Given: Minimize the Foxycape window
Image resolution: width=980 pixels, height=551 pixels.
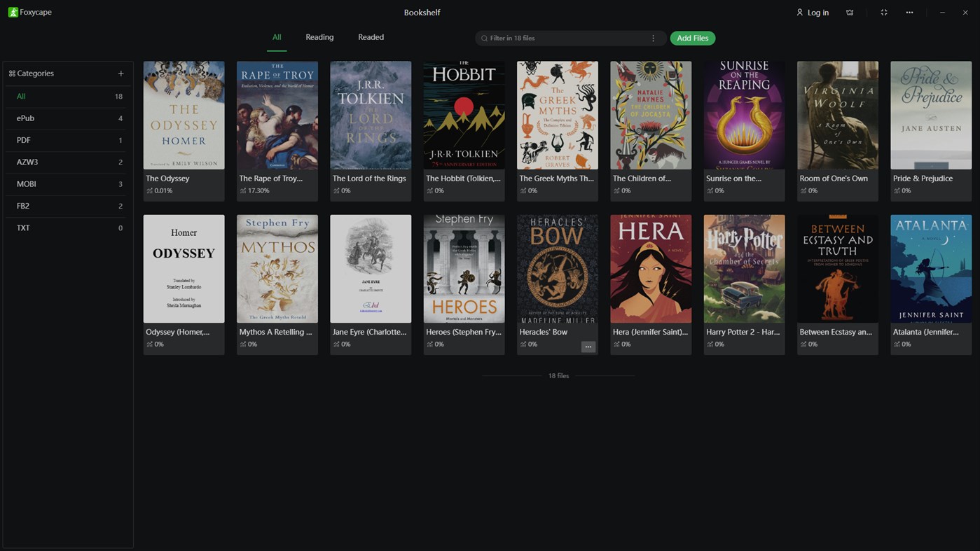Looking at the screenshot, I should [942, 13].
